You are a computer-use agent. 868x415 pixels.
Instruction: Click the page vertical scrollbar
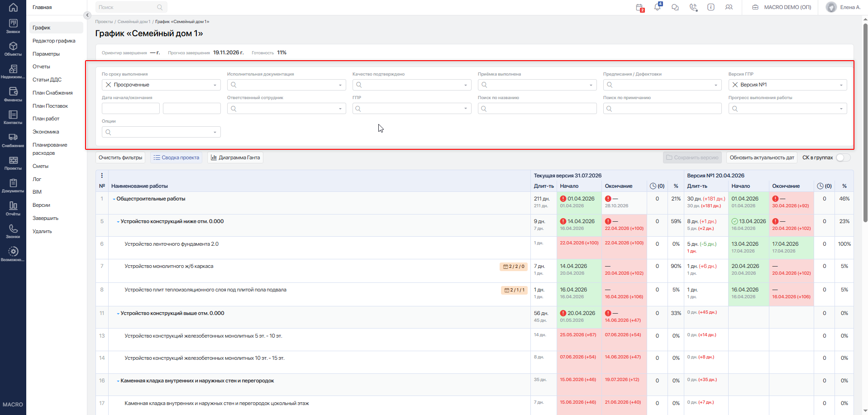click(x=865, y=122)
